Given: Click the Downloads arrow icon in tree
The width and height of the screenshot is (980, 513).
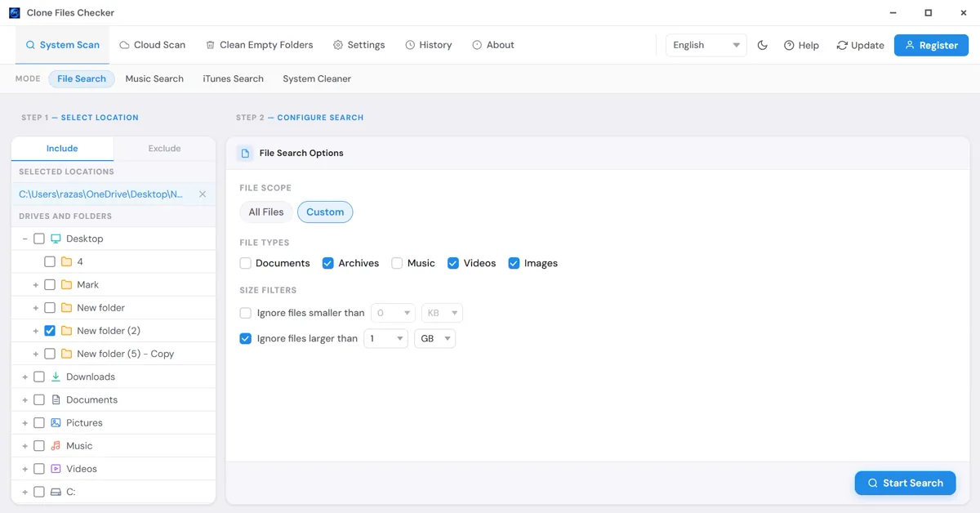Looking at the screenshot, I should pos(56,377).
